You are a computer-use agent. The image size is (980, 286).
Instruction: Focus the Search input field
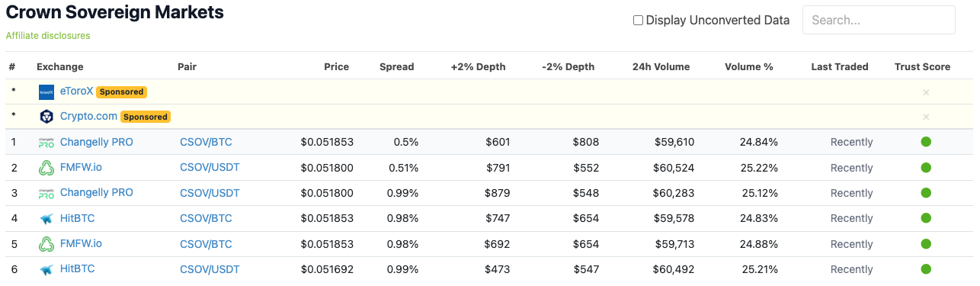click(x=879, y=21)
